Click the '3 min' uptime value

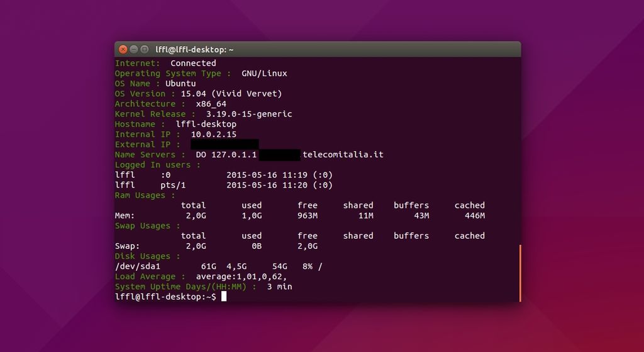point(280,287)
